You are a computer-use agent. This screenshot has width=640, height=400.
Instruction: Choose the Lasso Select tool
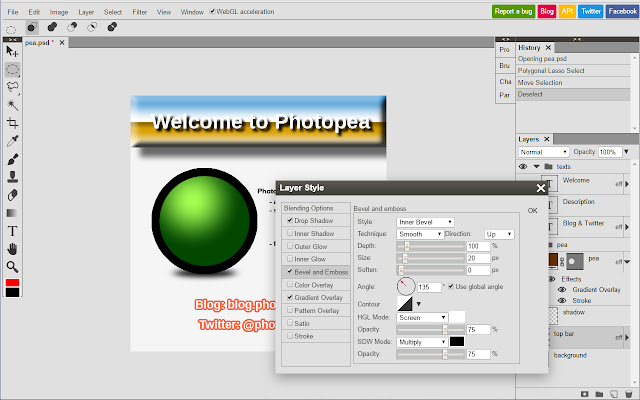tap(12, 87)
